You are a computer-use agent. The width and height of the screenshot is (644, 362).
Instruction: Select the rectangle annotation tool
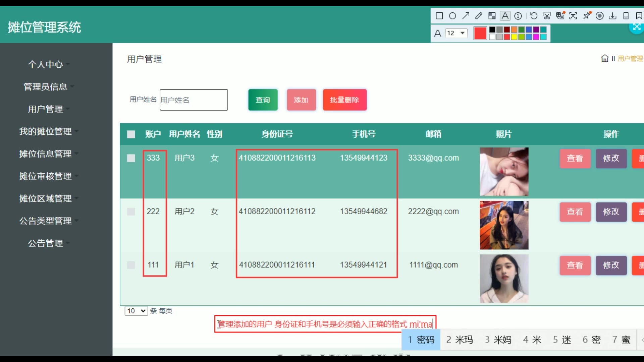[439, 16]
